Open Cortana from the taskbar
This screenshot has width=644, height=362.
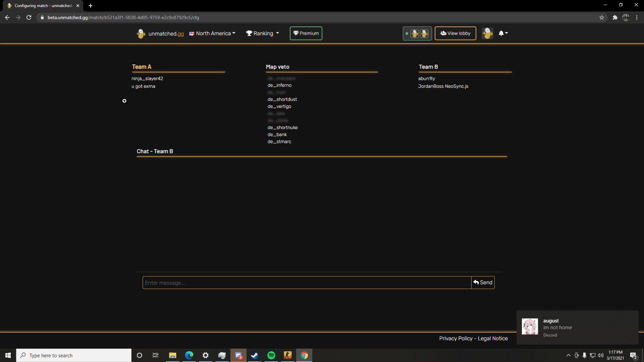(139, 355)
